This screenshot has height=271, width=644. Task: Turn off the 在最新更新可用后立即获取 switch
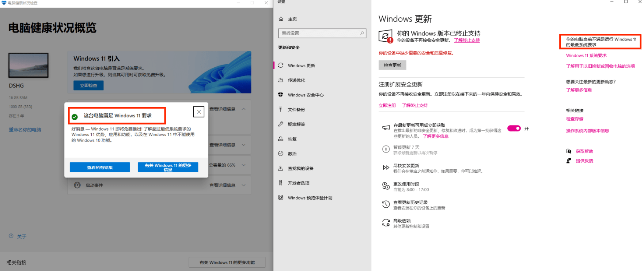[514, 128]
